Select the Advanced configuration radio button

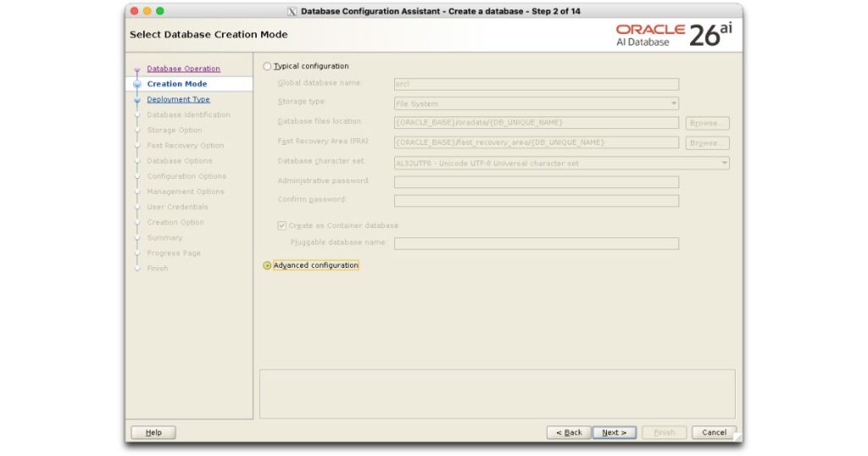click(267, 265)
